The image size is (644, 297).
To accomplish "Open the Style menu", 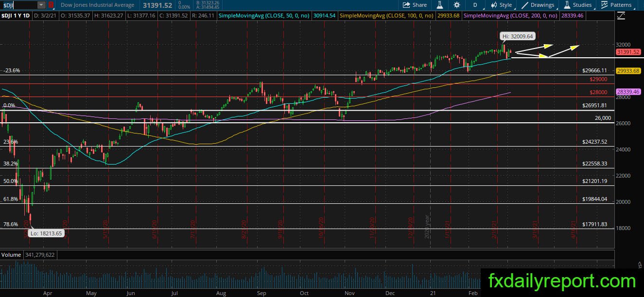I will pos(501,5).
